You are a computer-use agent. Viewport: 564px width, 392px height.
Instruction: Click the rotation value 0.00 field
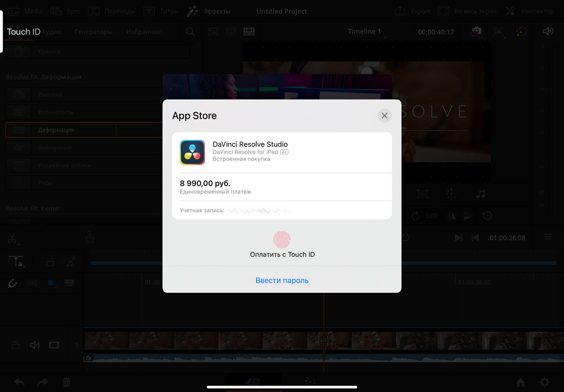tap(431, 216)
